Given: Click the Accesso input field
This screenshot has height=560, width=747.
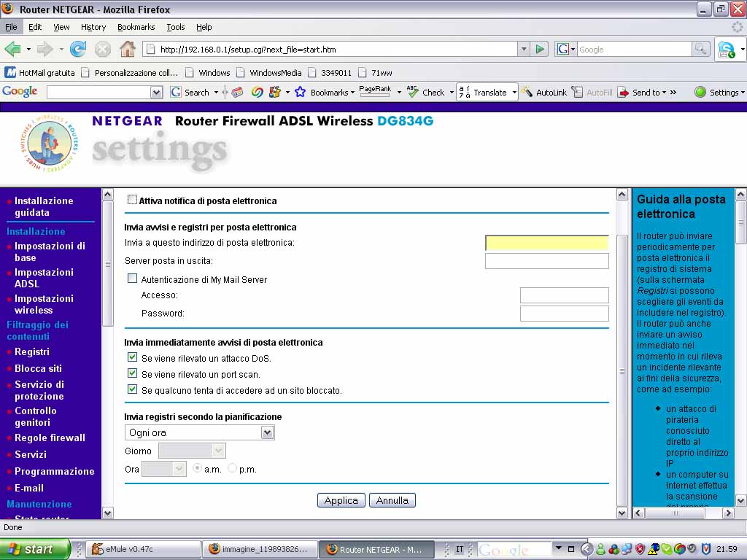Looking at the screenshot, I should (564, 295).
